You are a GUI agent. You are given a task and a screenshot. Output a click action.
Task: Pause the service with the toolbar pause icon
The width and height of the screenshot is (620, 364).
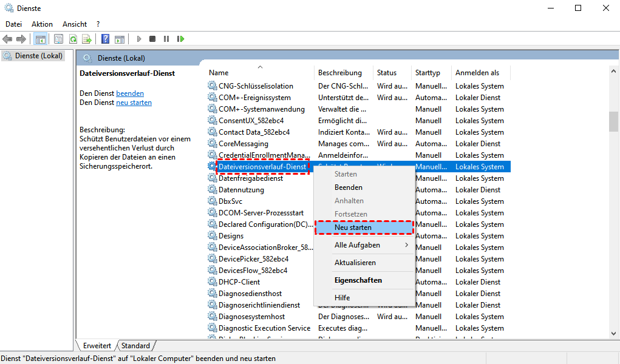(166, 39)
